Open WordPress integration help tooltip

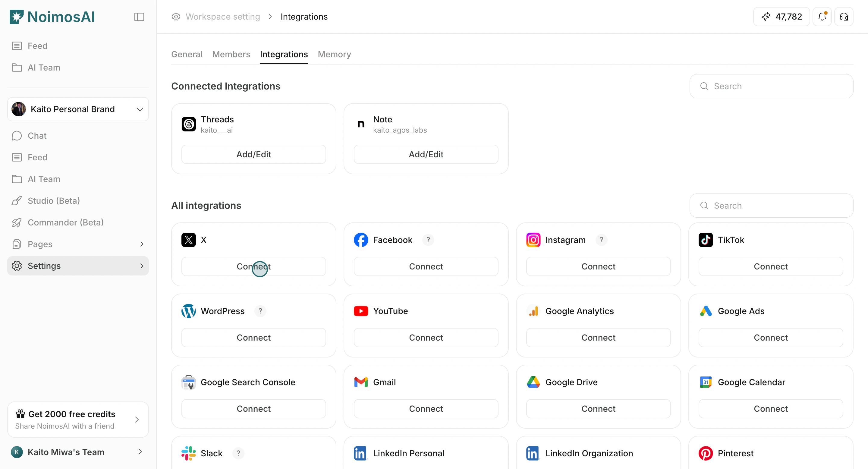[x=260, y=311]
